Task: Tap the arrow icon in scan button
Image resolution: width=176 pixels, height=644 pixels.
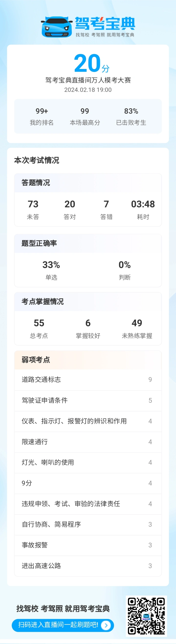Action: coord(106,625)
